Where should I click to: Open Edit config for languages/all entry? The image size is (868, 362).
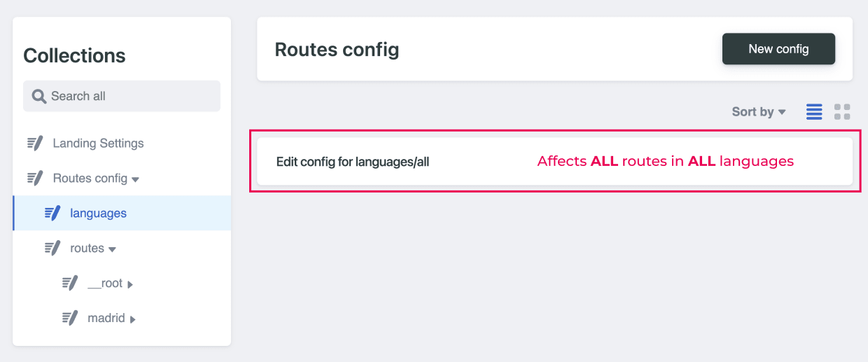[554, 162]
